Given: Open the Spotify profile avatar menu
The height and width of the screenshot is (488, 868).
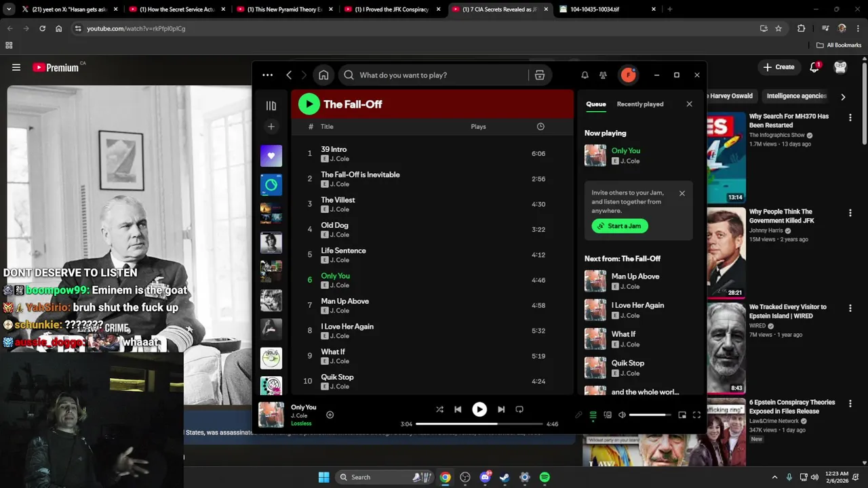Looking at the screenshot, I should pyautogui.click(x=628, y=75).
